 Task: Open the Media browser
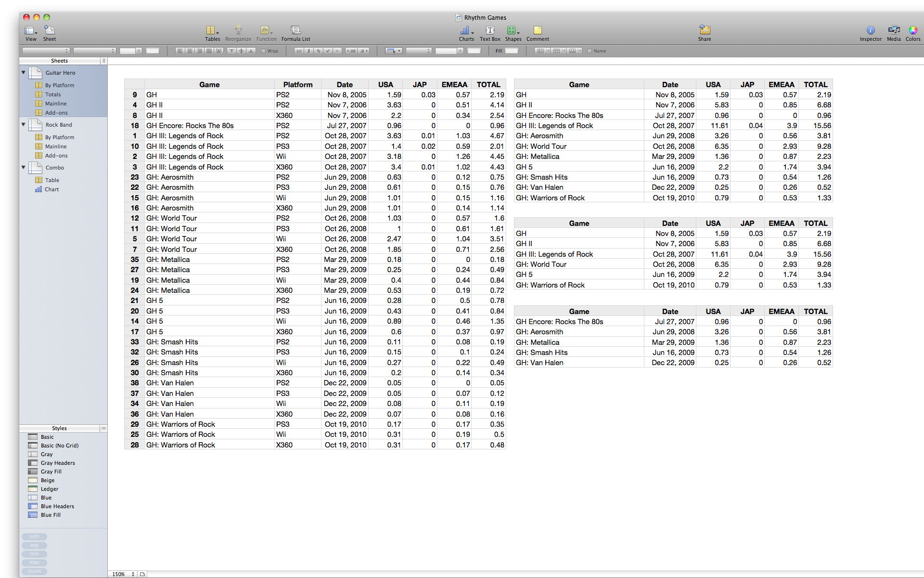[894, 33]
